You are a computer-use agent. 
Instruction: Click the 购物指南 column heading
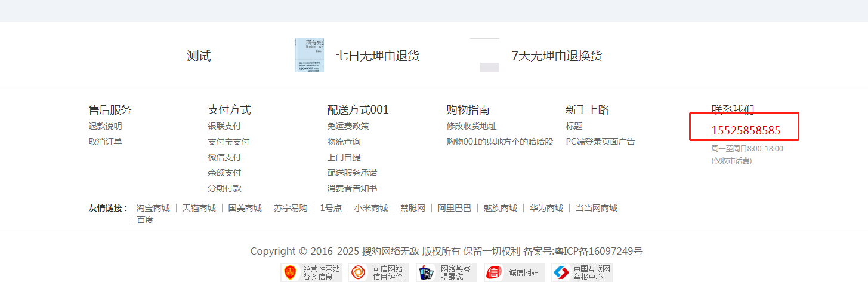tap(468, 110)
